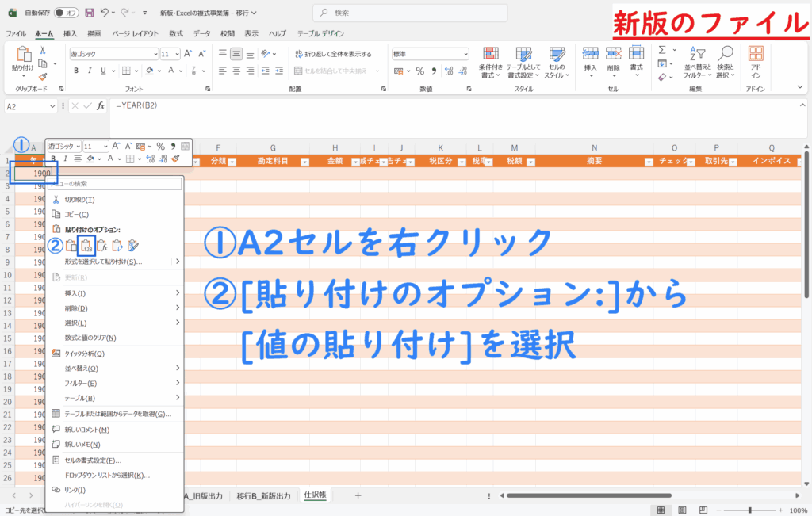Image resolution: width=812 pixels, height=516 pixels.
Task: Open the 挿入 ribbon tab
Action: coord(70,34)
